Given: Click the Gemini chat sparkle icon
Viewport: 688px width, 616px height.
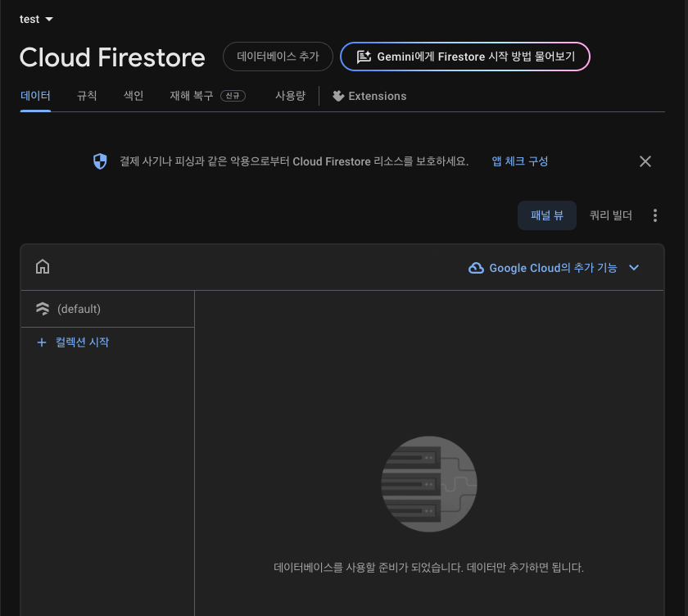Looking at the screenshot, I should (x=364, y=57).
